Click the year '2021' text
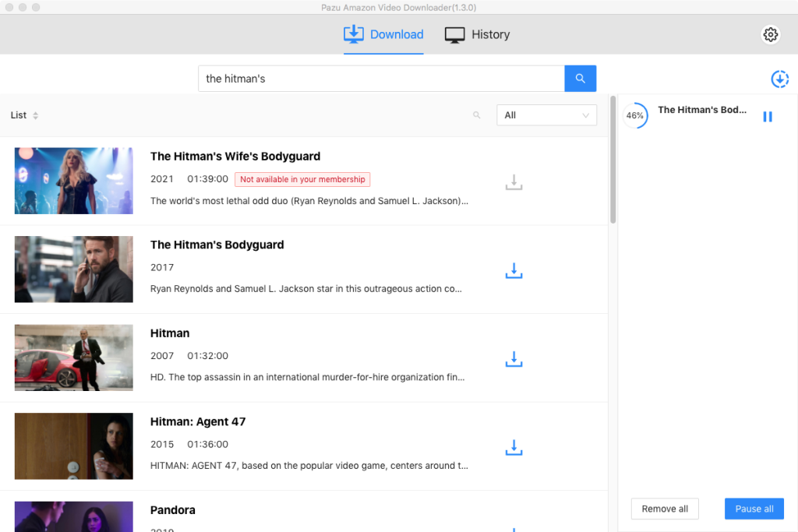798x532 pixels. [162, 179]
